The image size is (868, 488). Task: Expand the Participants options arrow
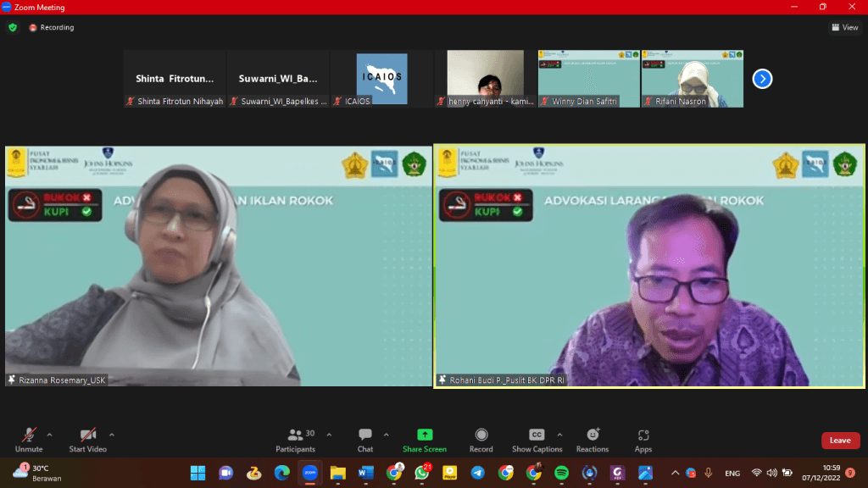click(x=330, y=435)
